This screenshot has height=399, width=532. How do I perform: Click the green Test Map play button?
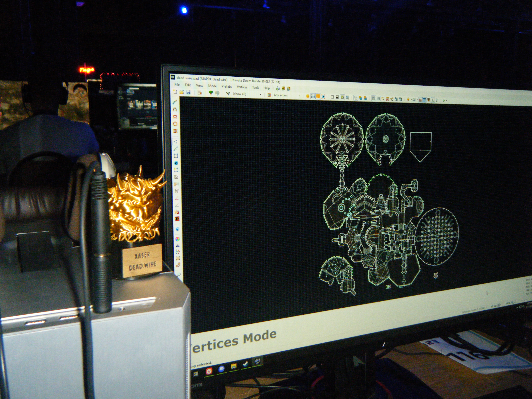[444, 100]
